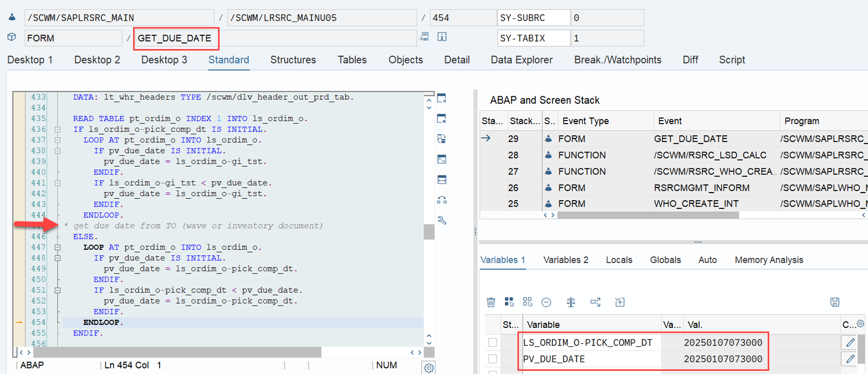
Task: Collapse the IF block at line 451
Action: 58,290
